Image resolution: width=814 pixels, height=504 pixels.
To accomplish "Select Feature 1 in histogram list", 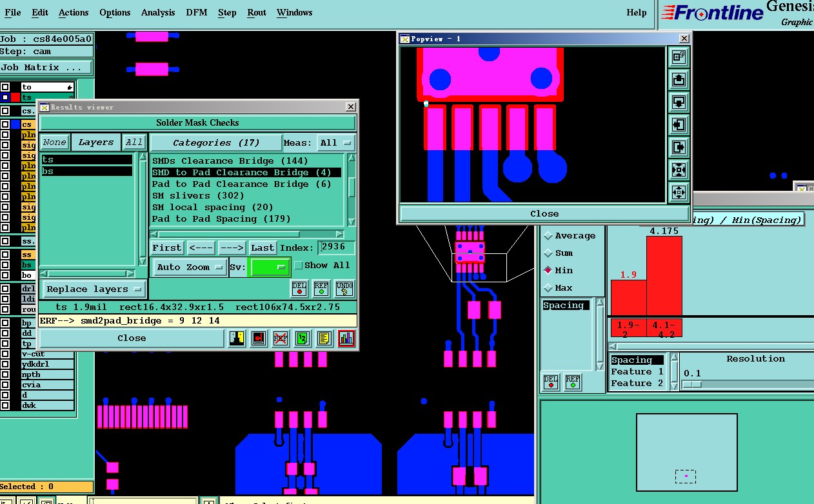I will [x=637, y=372].
